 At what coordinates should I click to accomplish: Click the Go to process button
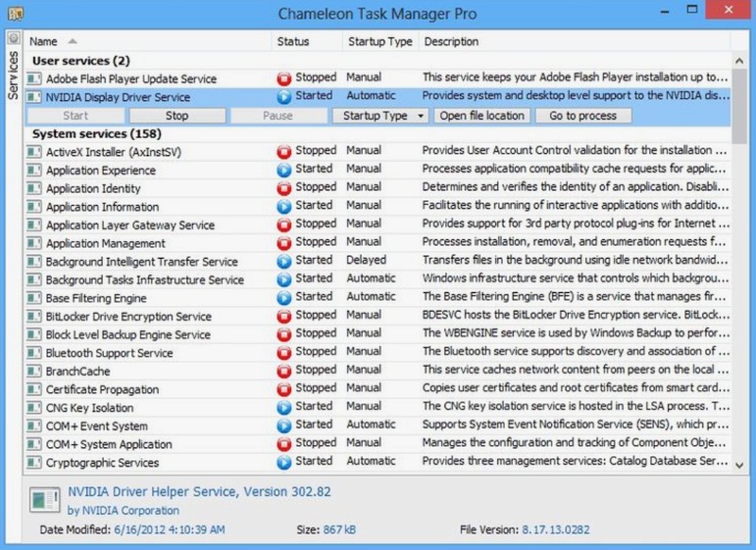(583, 115)
